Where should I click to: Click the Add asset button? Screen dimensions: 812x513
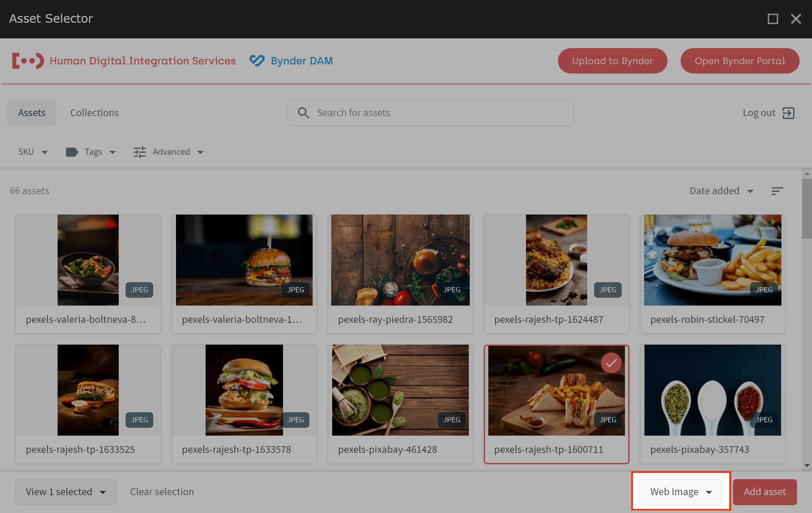click(x=765, y=492)
